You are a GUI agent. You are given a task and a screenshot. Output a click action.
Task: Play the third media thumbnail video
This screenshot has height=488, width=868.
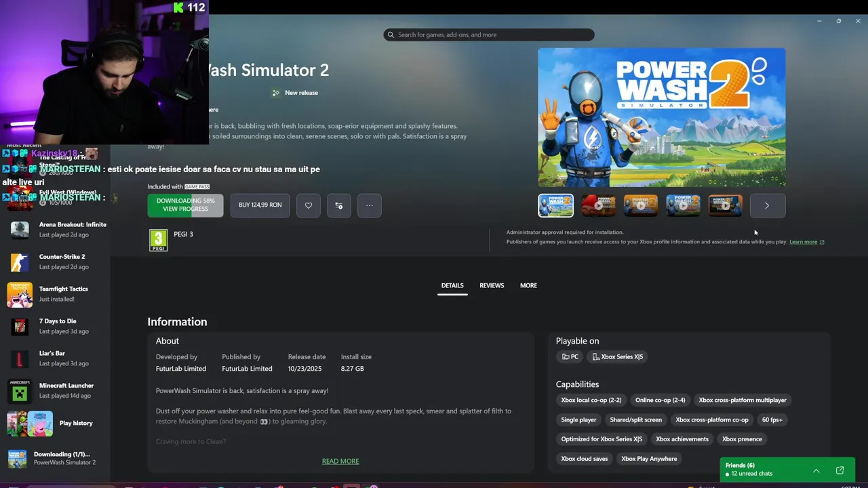click(x=641, y=205)
